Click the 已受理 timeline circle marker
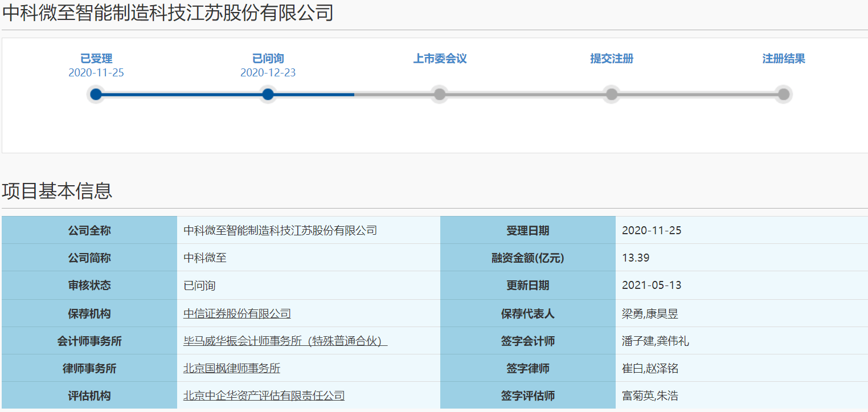Image resolution: width=868 pixels, height=412 pixels. point(96,94)
